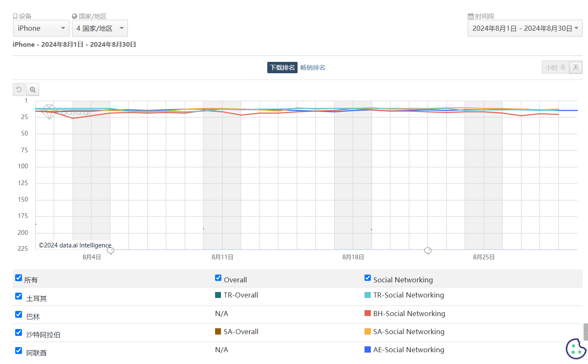Image resolution: width=588 pixels, height=364 pixels.
Task: Click the BH-Social Networking red swatch
Action: point(367,313)
